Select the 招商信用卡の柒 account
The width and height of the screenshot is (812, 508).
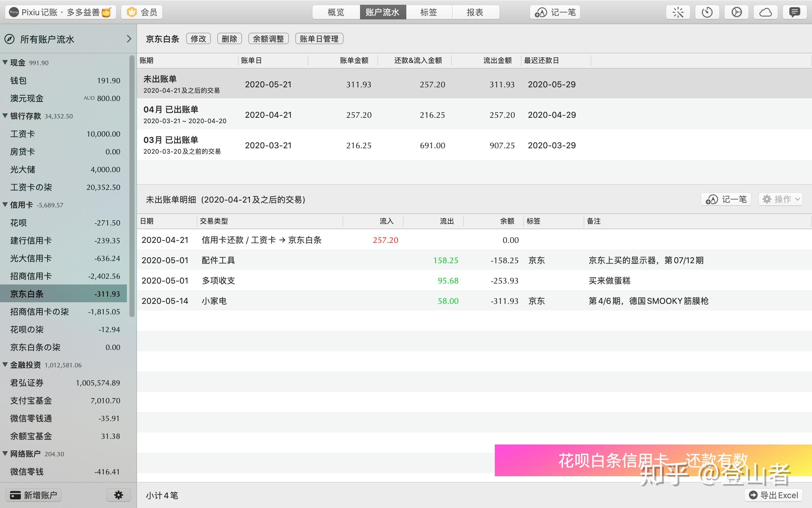(x=64, y=312)
